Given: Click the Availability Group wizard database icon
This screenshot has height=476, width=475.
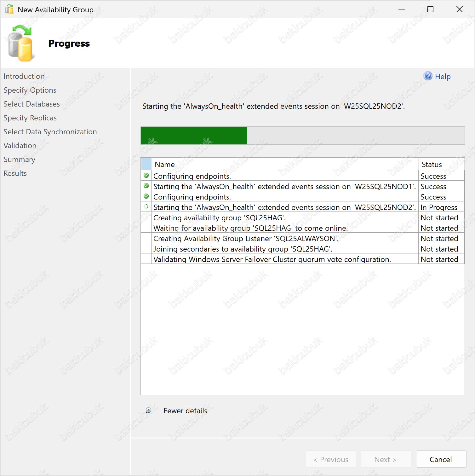Looking at the screenshot, I should point(20,44).
